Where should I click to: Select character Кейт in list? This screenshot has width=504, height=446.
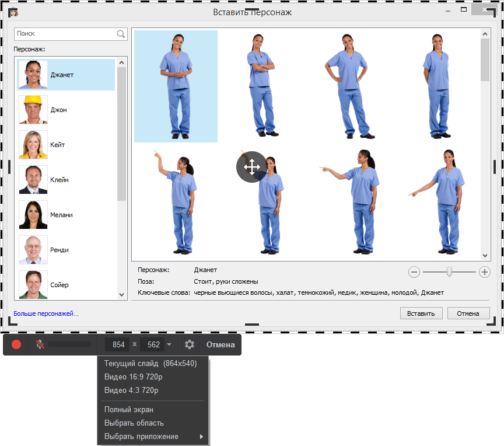click(x=66, y=145)
